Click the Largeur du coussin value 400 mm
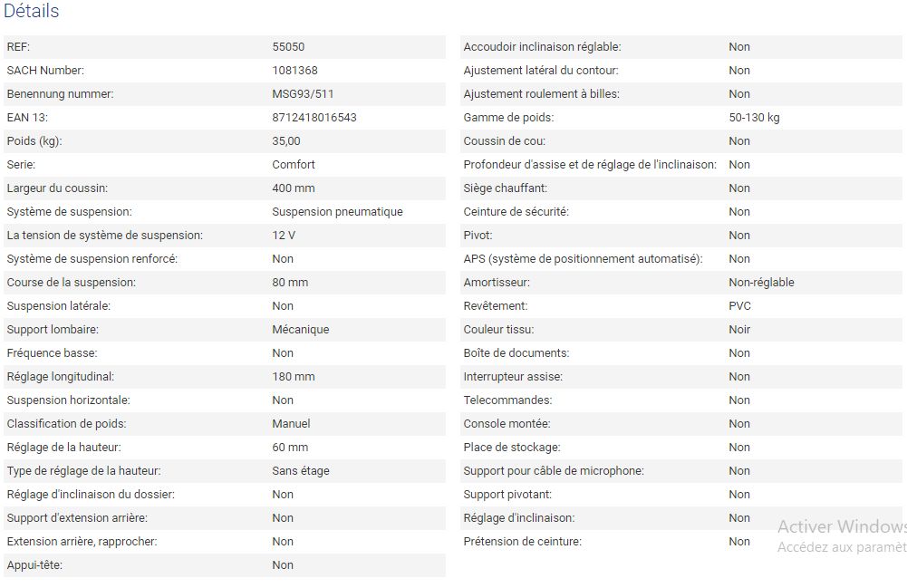907x588 pixels. (x=294, y=188)
